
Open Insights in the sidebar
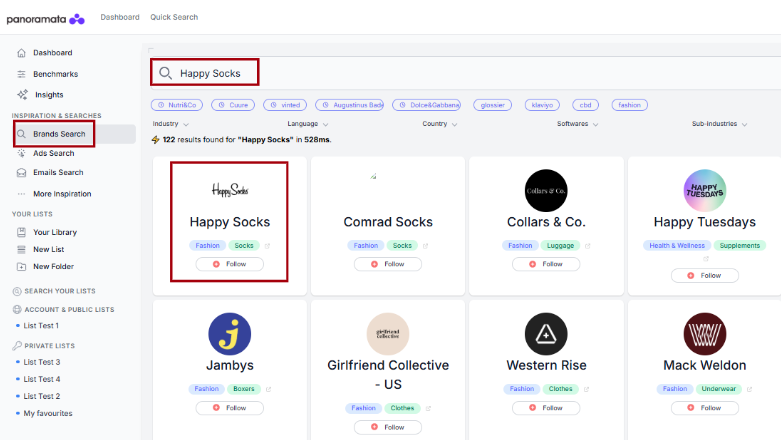49,95
